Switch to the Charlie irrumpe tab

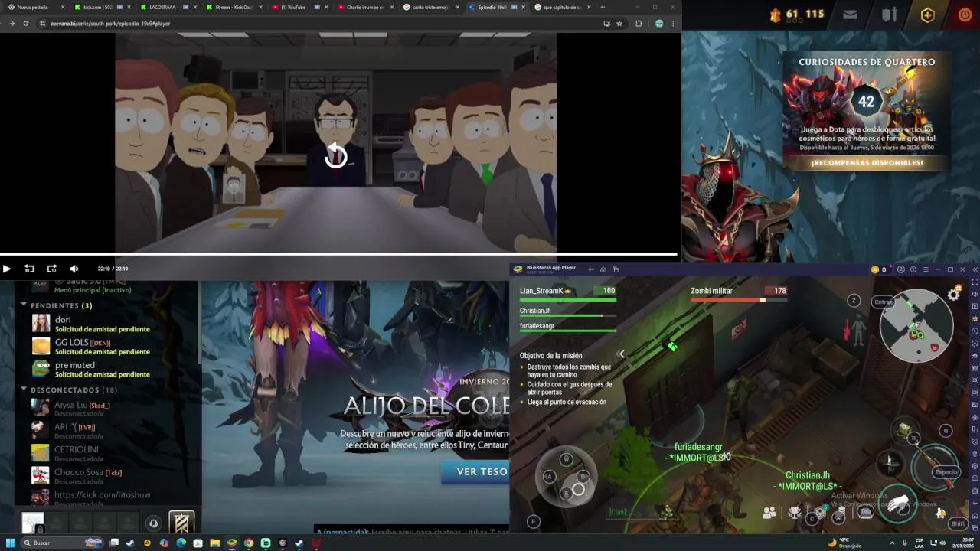[365, 7]
